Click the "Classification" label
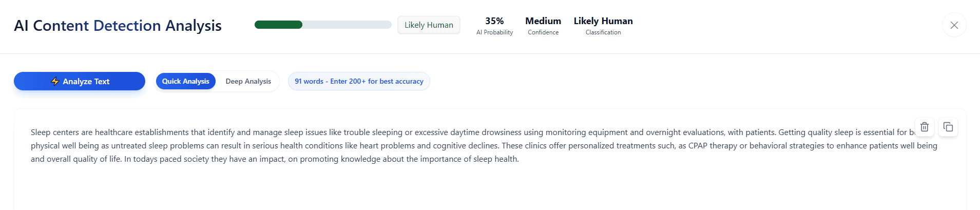 tap(603, 32)
